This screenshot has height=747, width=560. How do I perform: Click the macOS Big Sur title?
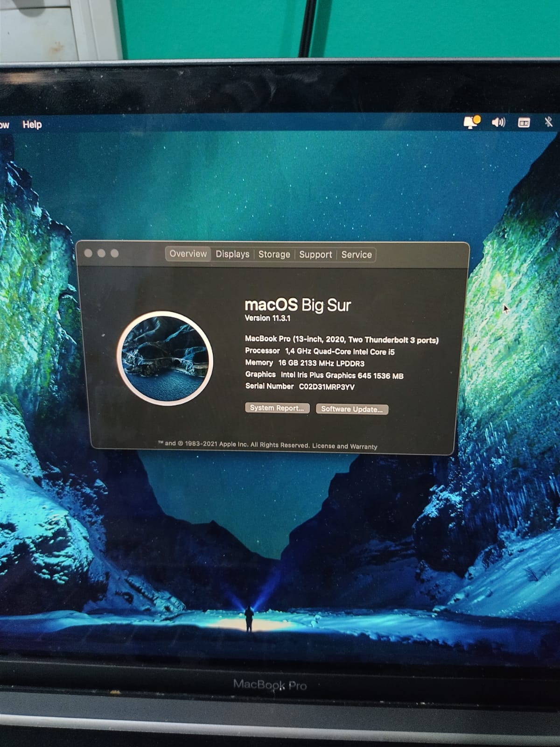(x=298, y=305)
